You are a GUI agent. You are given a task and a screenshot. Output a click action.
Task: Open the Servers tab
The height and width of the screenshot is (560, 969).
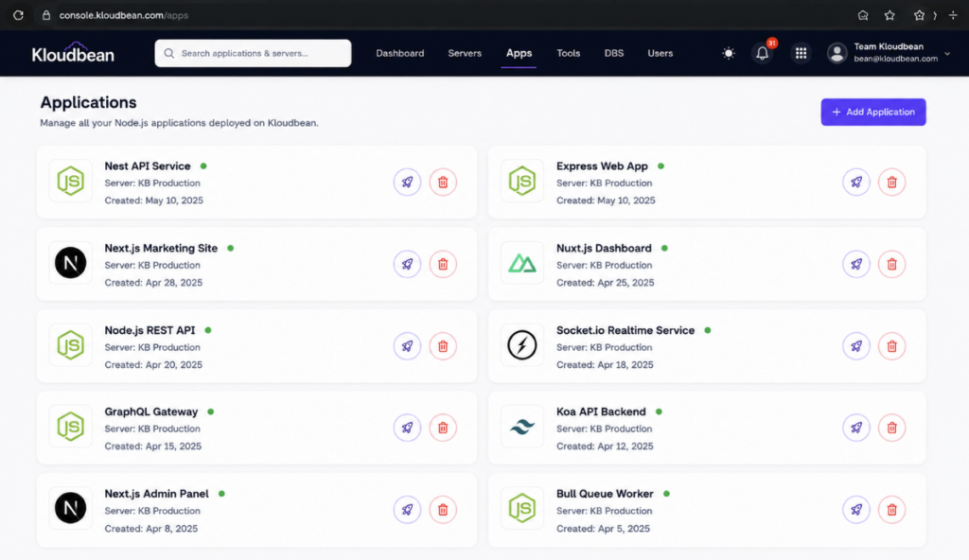point(465,53)
